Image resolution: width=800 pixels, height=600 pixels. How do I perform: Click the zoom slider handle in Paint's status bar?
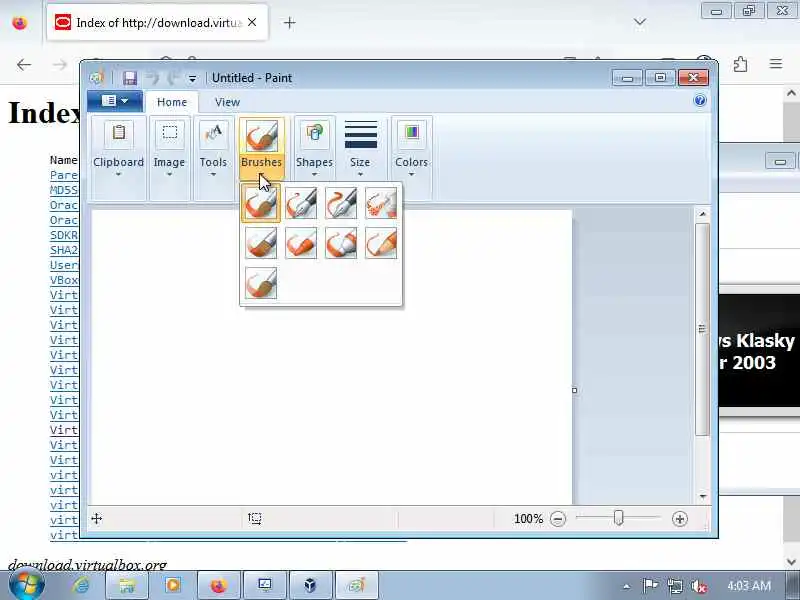pos(618,518)
